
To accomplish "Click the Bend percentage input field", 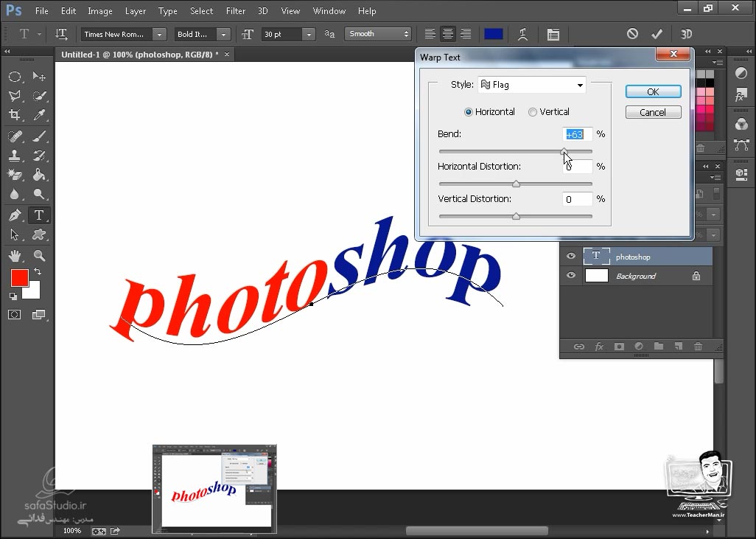I will [x=577, y=134].
